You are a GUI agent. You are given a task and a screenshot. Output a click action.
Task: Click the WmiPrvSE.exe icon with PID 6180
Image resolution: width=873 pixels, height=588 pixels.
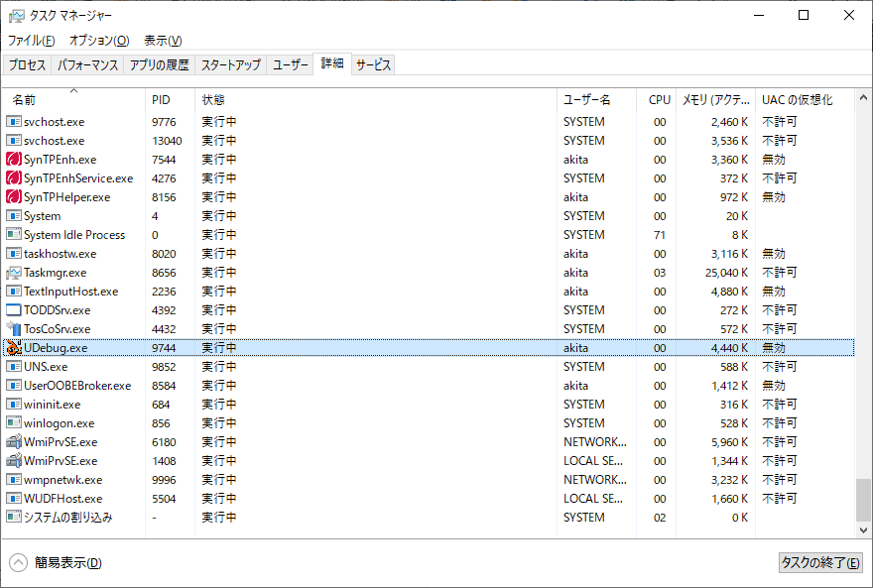(x=13, y=441)
